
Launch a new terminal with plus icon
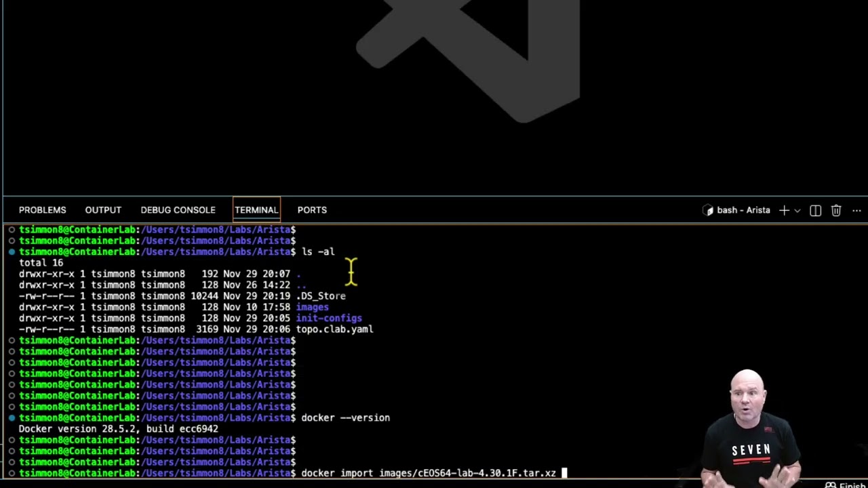click(x=784, y=210)
